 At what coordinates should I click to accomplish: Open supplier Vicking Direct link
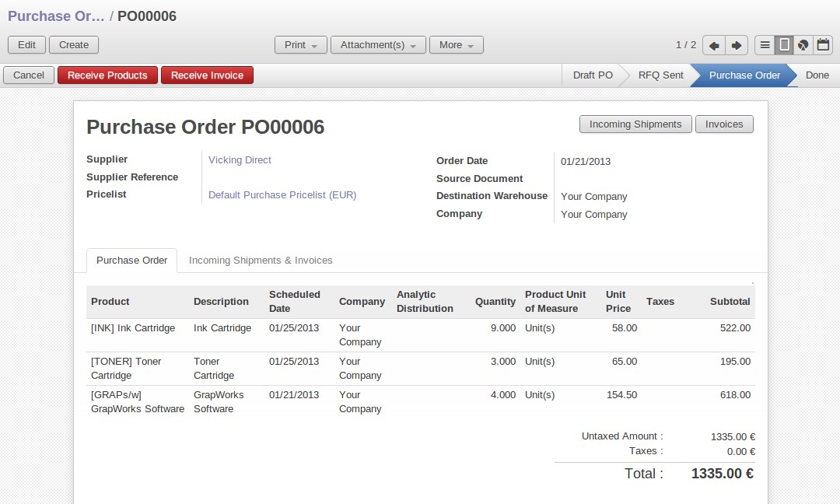(240, 160)
